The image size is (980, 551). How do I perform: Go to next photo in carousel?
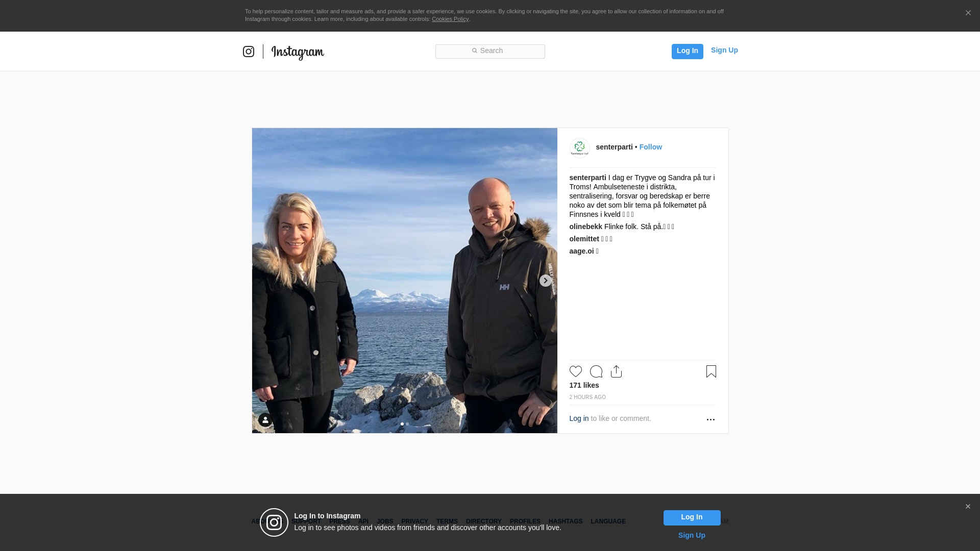(x=545, y=281)
